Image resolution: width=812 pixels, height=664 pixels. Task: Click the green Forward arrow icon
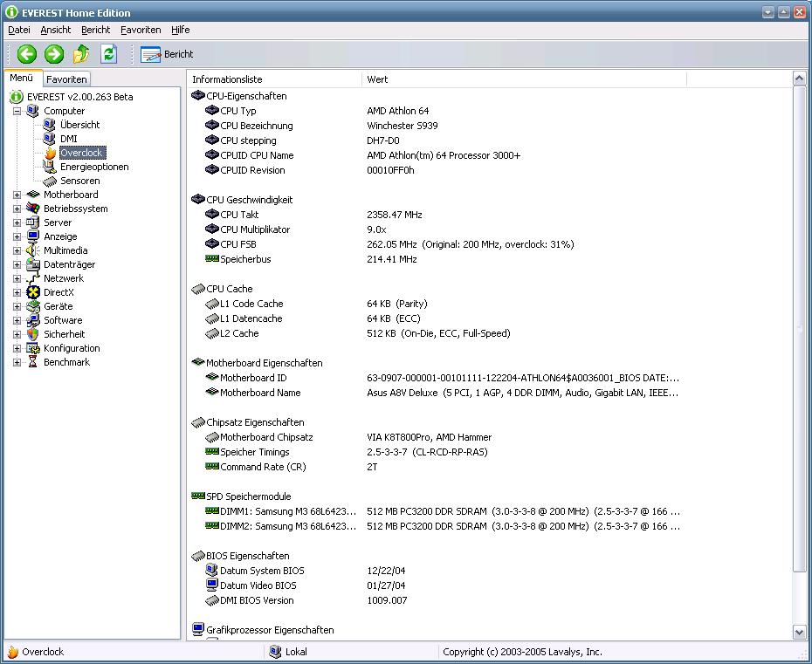click(54, 54)
